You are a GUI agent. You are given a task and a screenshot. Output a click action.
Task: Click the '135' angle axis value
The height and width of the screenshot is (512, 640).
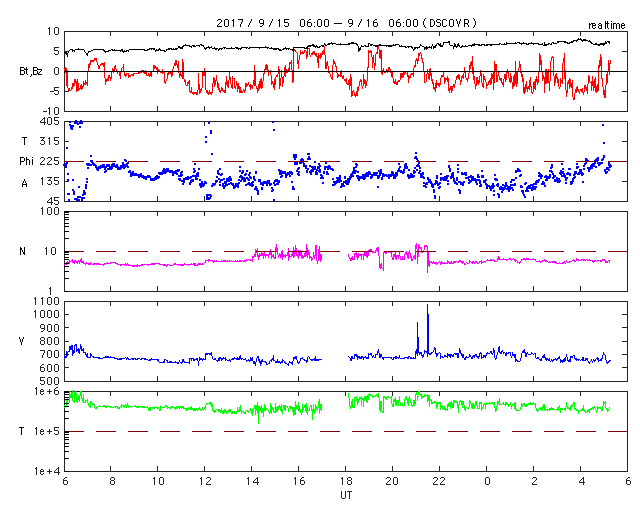click(49, 181)
